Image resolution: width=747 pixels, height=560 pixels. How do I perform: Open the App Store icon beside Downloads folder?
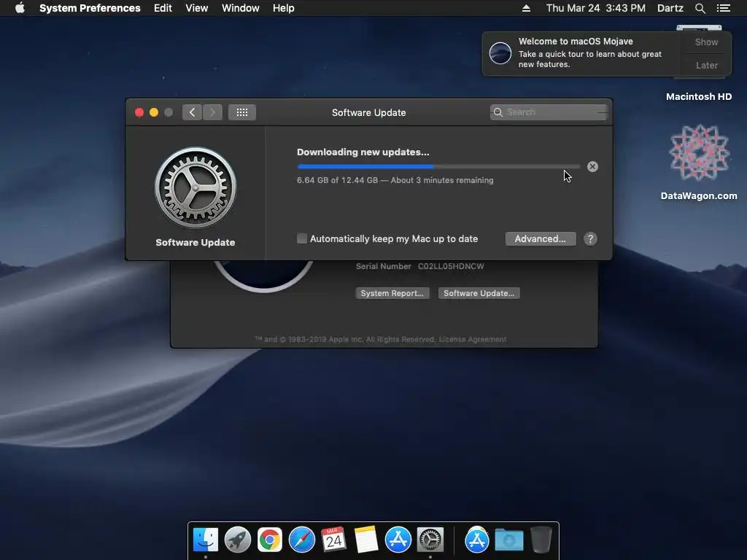tap(477, 540)
